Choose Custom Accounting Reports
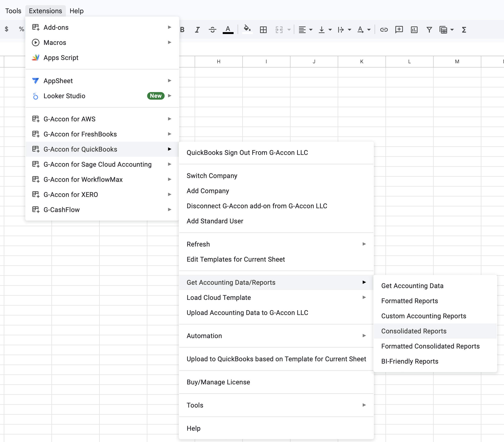The width and height of the screenshot is (504, 442). [435, 316]
